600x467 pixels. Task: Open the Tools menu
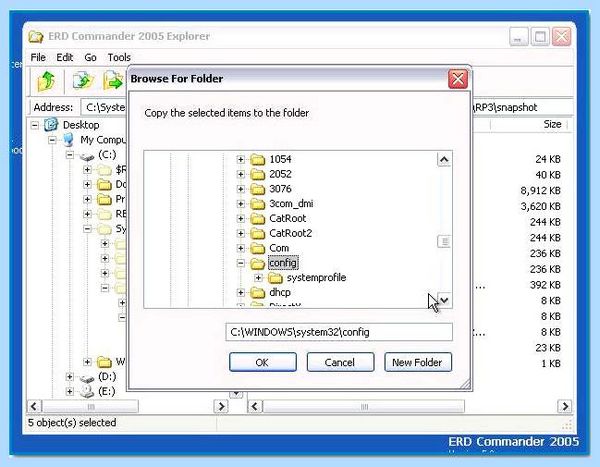click(119, 57)
